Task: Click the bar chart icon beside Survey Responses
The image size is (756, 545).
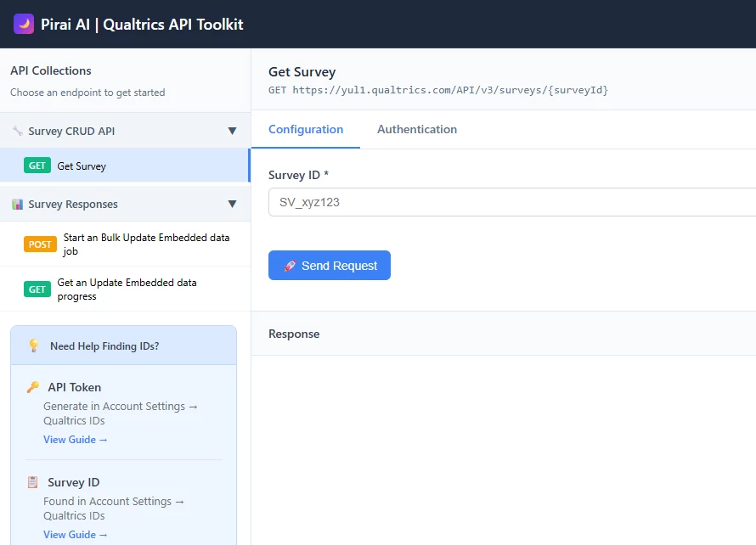Action: [17, 204]
